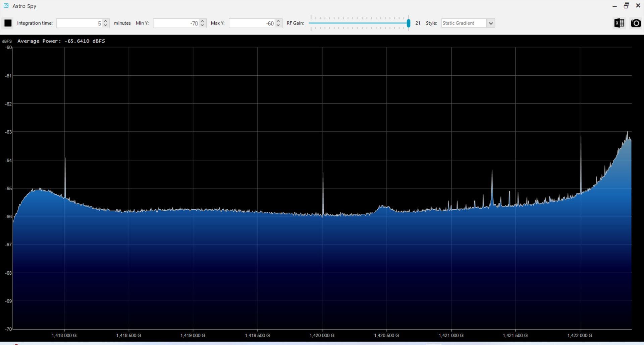Click the 'Style:' label
The height and width of the screenshot is (345, 644).
pos(432,23)
